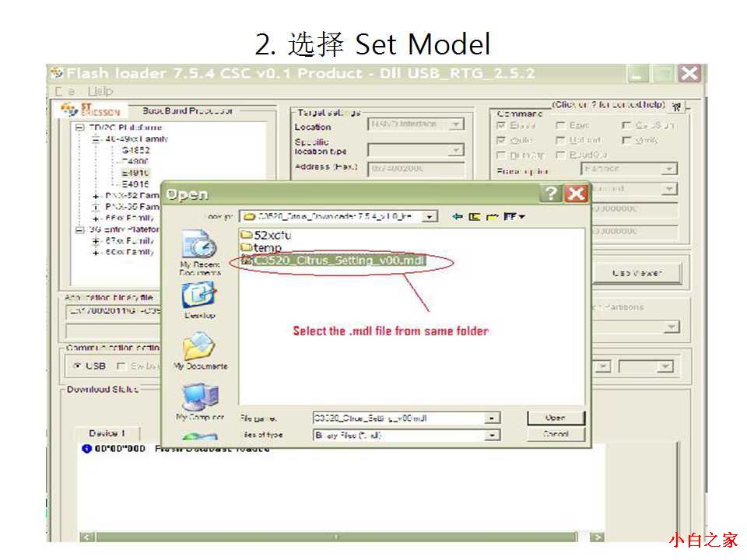The height and width of the screenshot is (560, 747).
Task: Create a new folder in the Open dialog
Action: click(x=492, y=217)
